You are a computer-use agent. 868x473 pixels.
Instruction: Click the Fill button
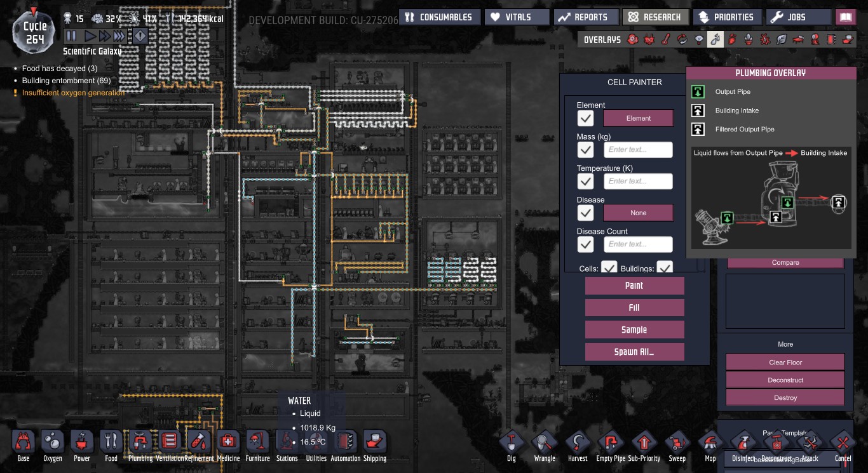coord(634,308)
